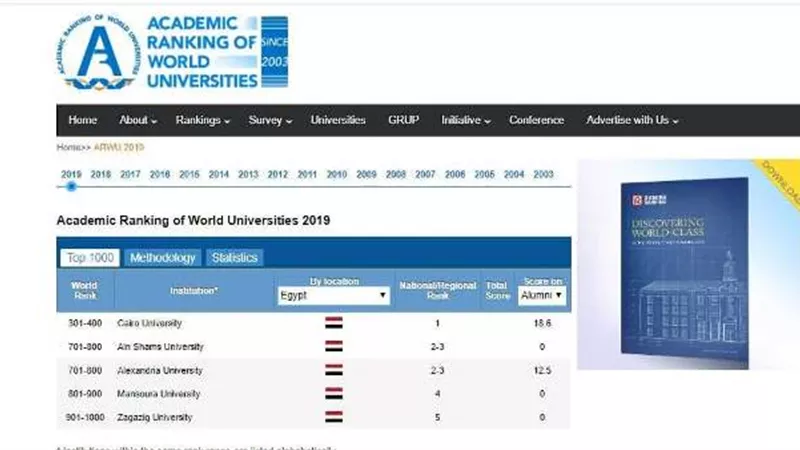Click the Ain Shams University link
800x450 pixels.
pyautogui.click(x=160, y=346)
